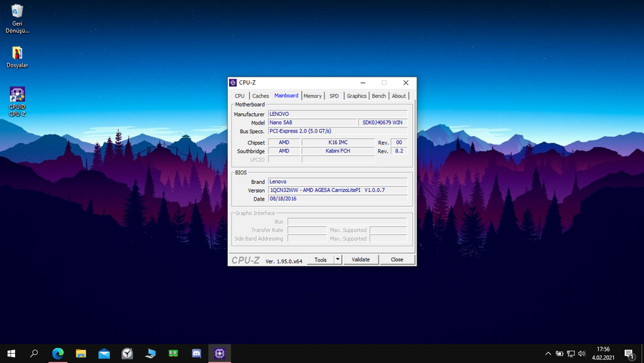Viewport: 644px width, 363px height.
Task: Open Discord from the taskbar
Action: (196, 354)
